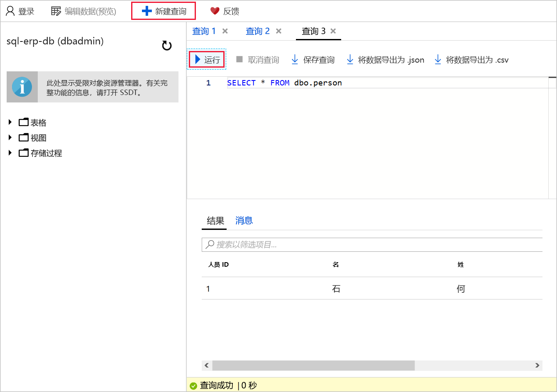Refresh the object explorer with the circular arrow
The height and width of the screenshot is (392, 557).
coord(167,45)
